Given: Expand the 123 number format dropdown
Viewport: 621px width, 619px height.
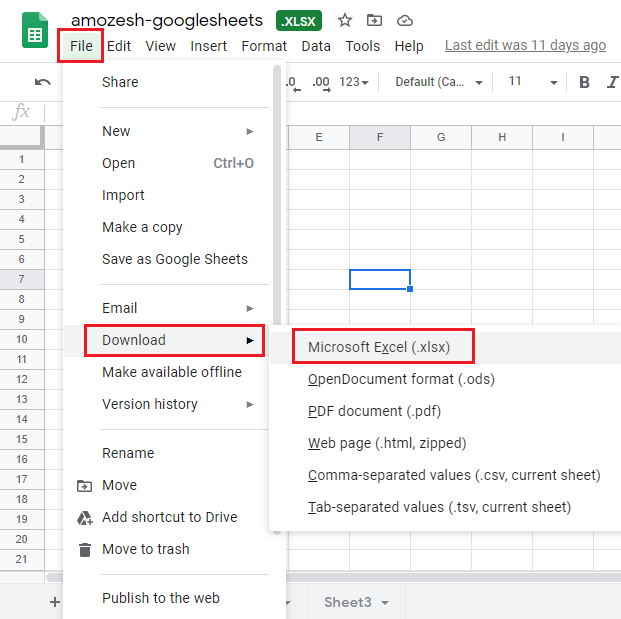Looking at the screenshot, I should tap(354, 82).
